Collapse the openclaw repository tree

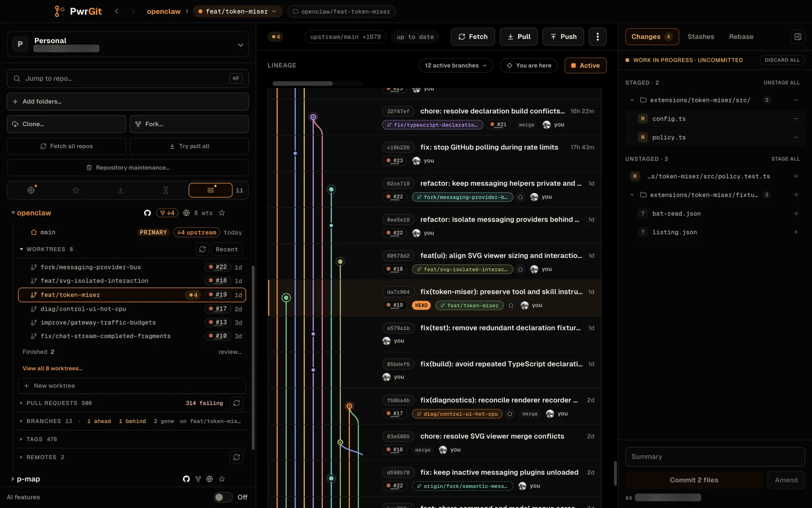[x=13, y=213]
